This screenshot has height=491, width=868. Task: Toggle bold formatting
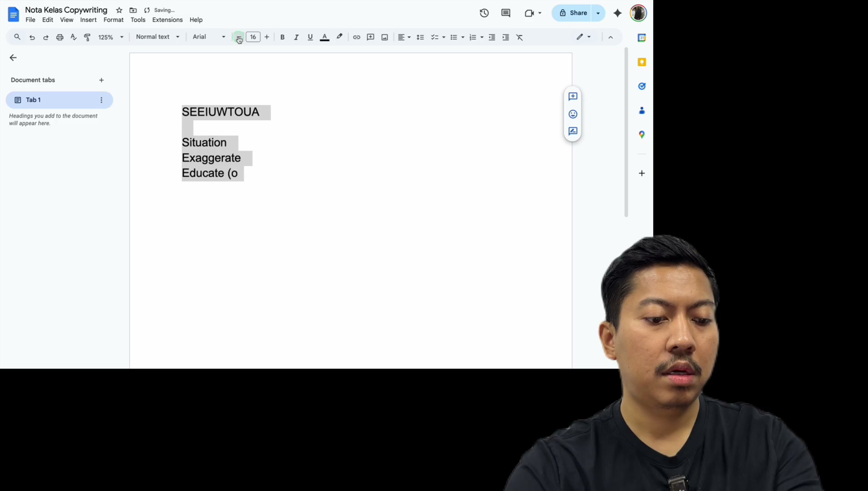pos(283,37)
